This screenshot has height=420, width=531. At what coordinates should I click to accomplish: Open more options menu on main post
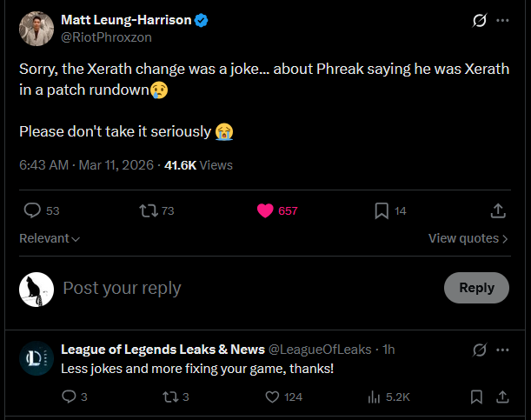click(x=502, y=20)
